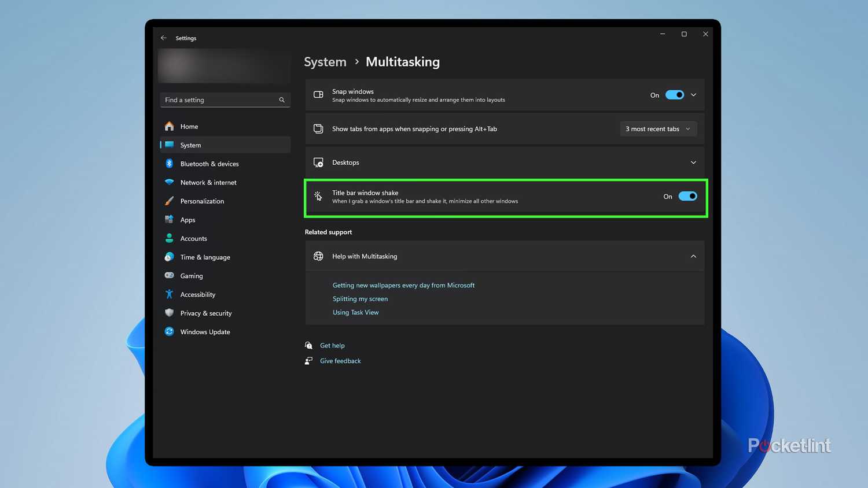The height and width of the screenshot is (488, 868).
Task: Select the Gaming controller icon
Action: pyautogui.click(x=168, y=276)
